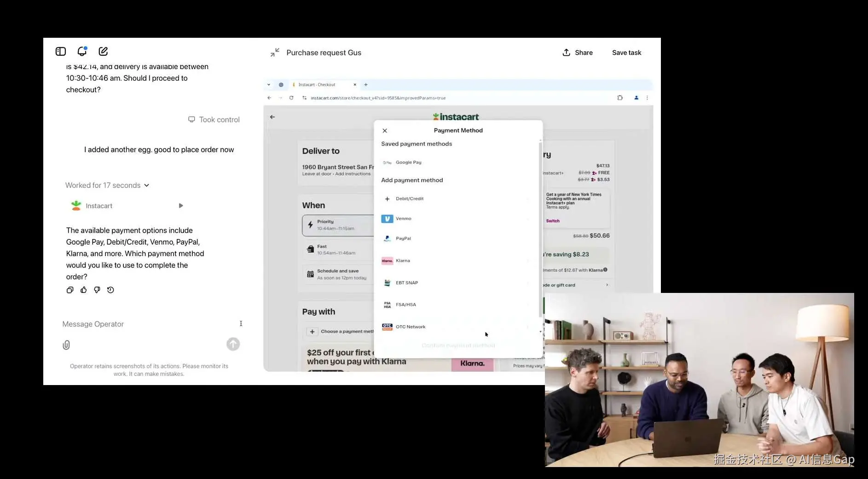Click the 1960 Bryant Street delivery address
This screenshot has height=479, width=868.
[338, 167]
